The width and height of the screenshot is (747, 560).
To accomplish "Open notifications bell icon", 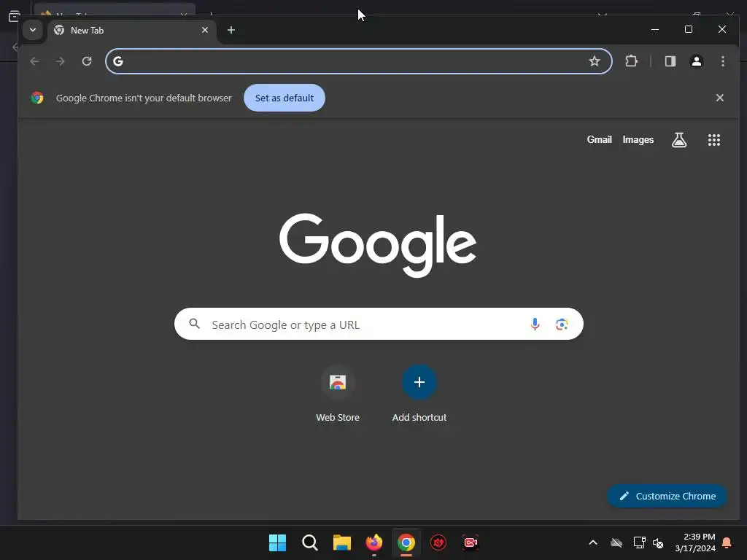I will coord(727,542).
